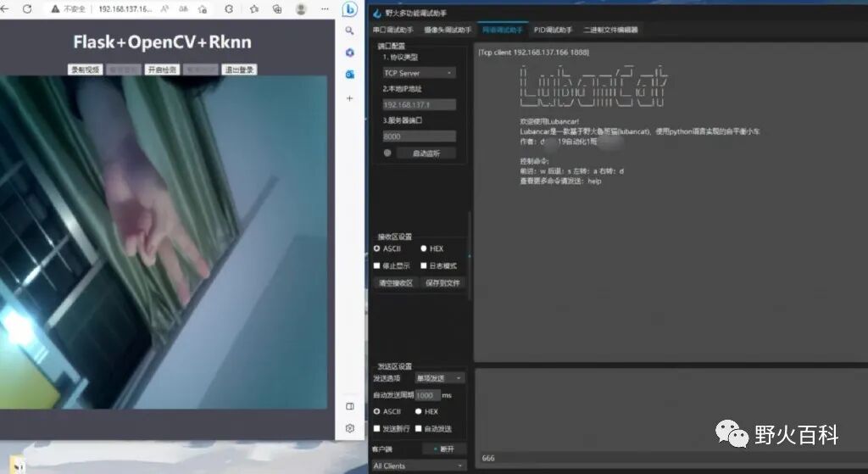Switch to 摄像头调试助手 tab
Viewport: 868px width, 474px height.
pos(448,30)
